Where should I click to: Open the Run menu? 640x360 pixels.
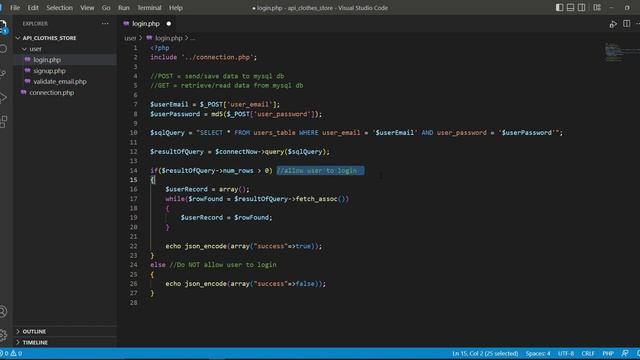click(x=124, y=8)
